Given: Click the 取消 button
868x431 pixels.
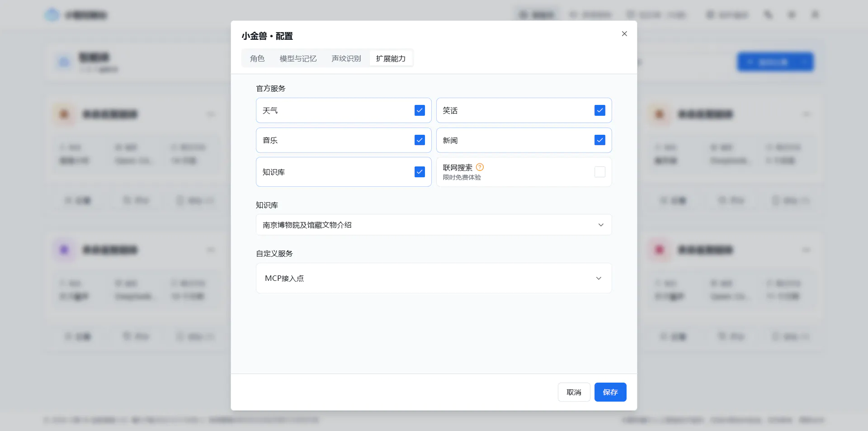Looking at the screenshot, I should pyautogui.click(x=574, y=392).
